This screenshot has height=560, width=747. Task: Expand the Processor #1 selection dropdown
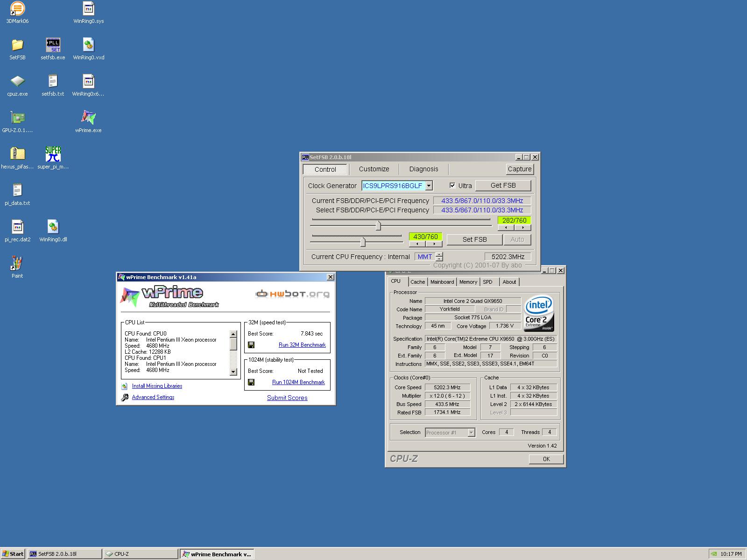pos(471,433)
